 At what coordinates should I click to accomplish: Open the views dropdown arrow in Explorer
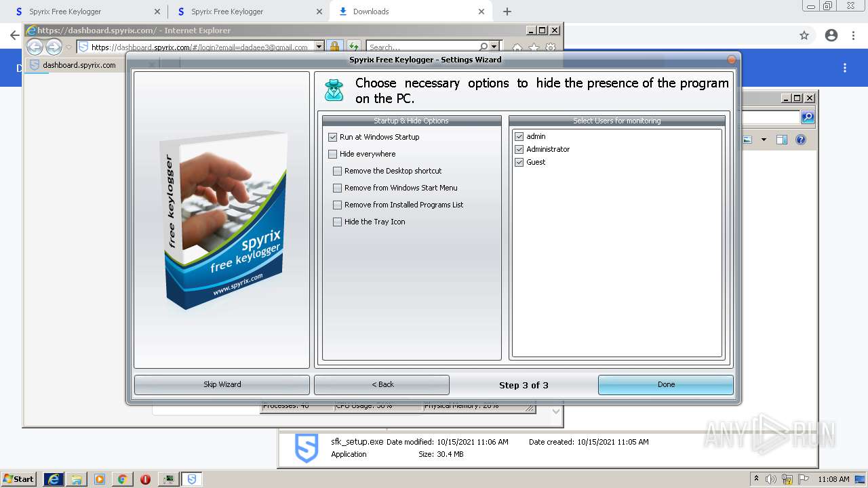pos(764,140)
